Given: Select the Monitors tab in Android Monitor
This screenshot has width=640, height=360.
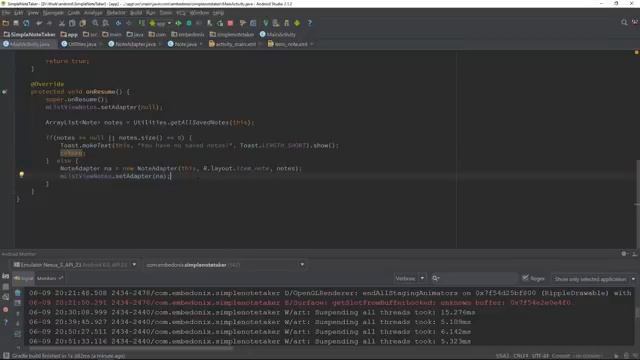Looking at the screenshot, I should tap(49, 278).
